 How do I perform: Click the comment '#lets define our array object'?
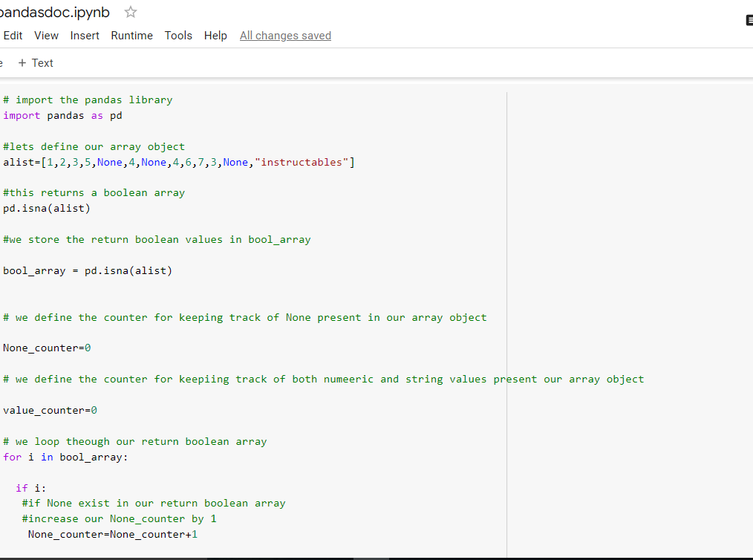(94, 146)
